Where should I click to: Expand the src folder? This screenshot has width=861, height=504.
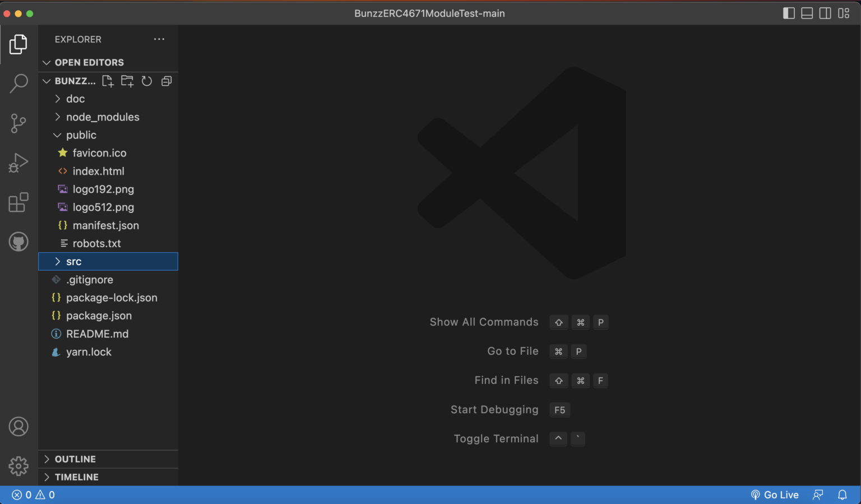click(73, 262)
